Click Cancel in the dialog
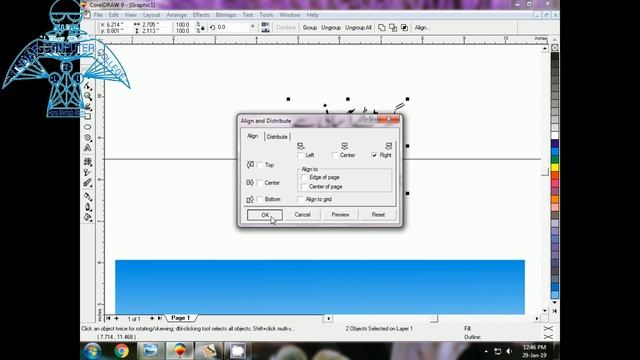640x360 pixels. 302,215
